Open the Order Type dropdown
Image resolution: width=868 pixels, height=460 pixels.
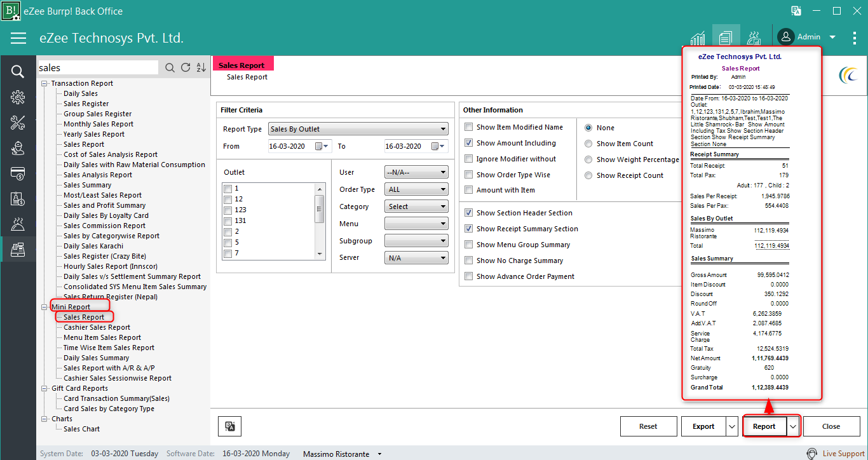click(417, 189)
